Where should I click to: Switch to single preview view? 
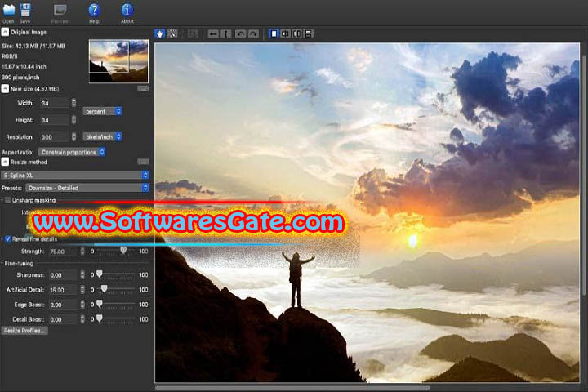click(x=274, y=33)
